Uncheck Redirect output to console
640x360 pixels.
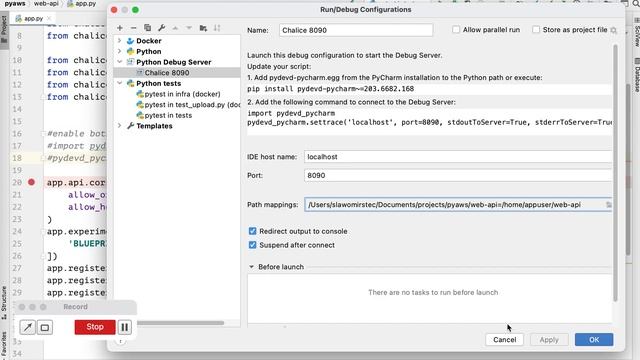tap(252, 231)
